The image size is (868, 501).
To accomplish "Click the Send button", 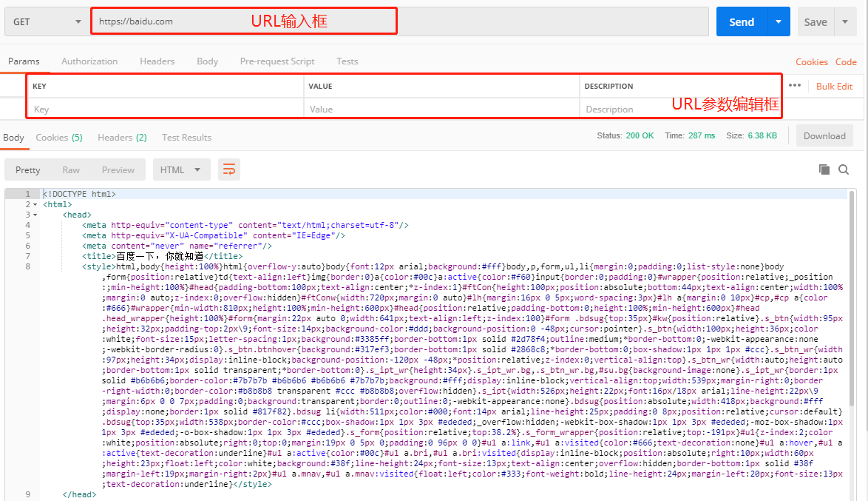I will coord(741,21).
